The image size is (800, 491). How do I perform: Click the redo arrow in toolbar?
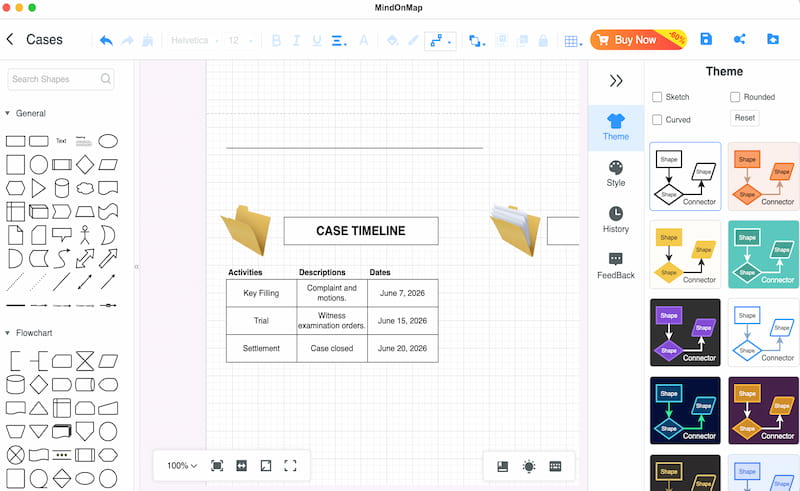127,40
